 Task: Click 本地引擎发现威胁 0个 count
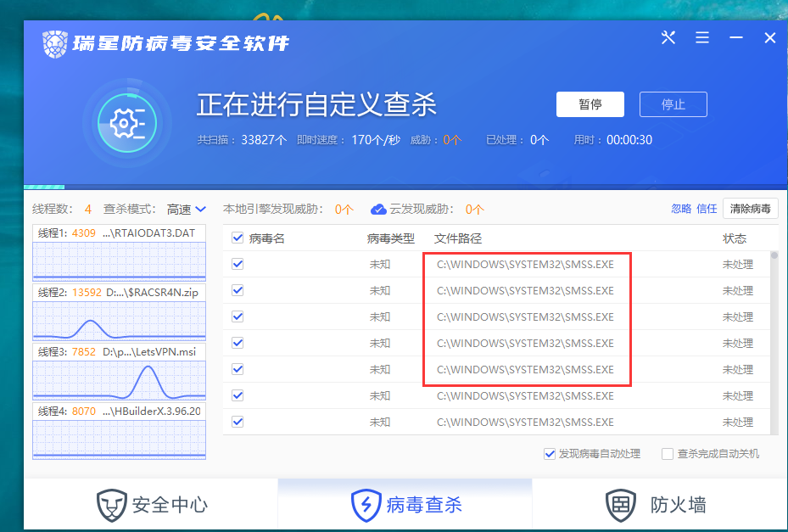[x=344, y=210]
